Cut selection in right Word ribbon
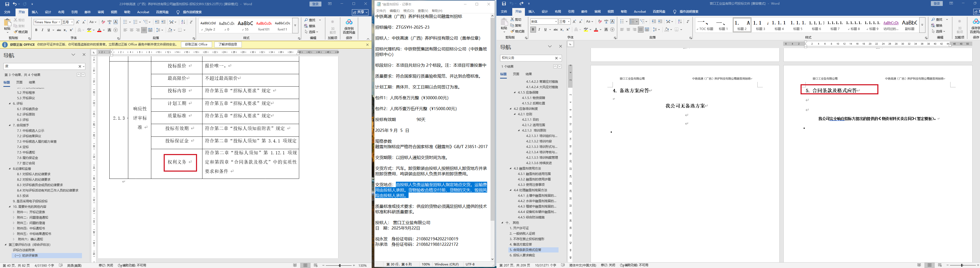This screenshot has width=980, height=268. (x=516, y=19)
